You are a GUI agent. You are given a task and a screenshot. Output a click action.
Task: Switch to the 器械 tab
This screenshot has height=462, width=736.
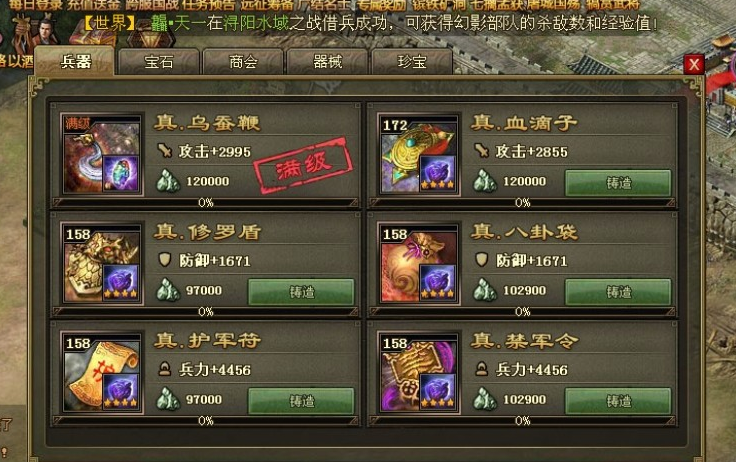pos(327,62)
